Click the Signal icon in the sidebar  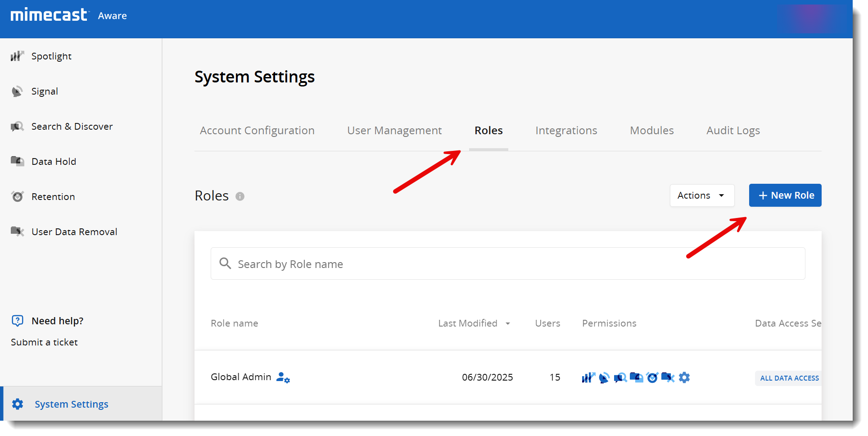(17, 91)
